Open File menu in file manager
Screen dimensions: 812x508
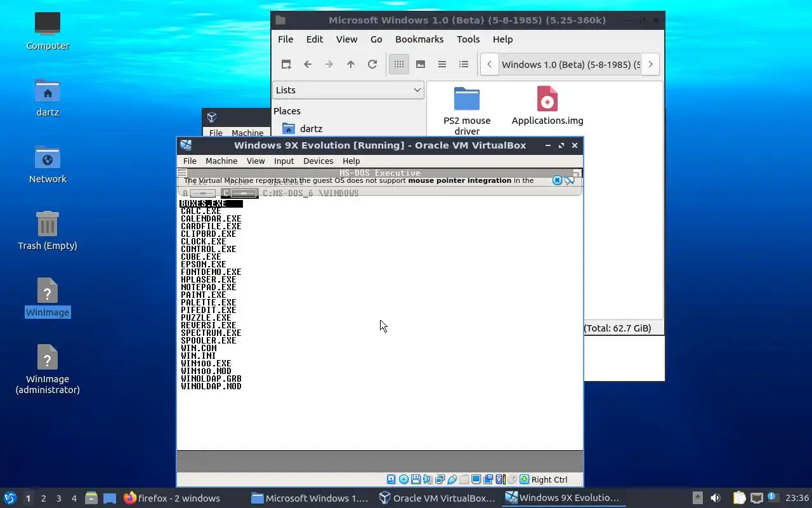pos(285,39)
